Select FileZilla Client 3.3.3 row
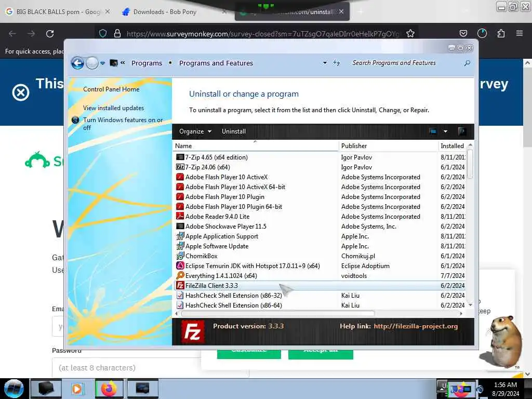532x399 pixels. point(320,286)
